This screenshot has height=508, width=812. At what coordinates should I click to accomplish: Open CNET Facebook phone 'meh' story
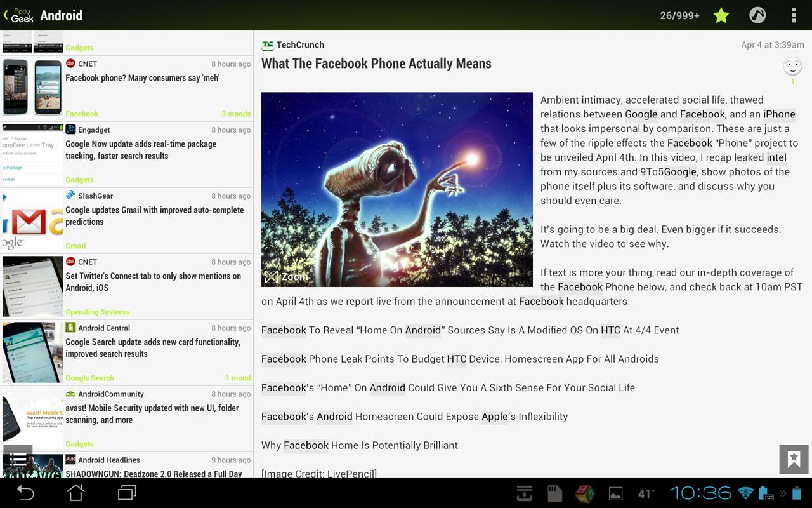click(x=143, y=78)
